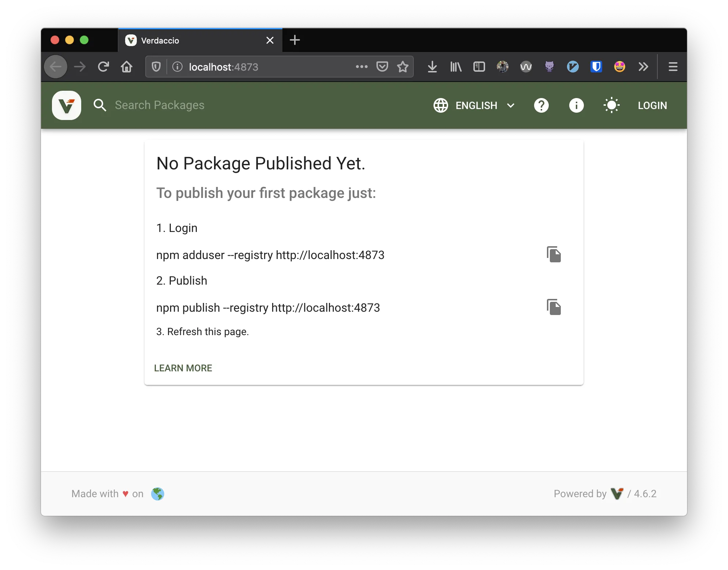Toggle the sidebar view icon
This screenshot has width=728, height=570.
(479, 67)
